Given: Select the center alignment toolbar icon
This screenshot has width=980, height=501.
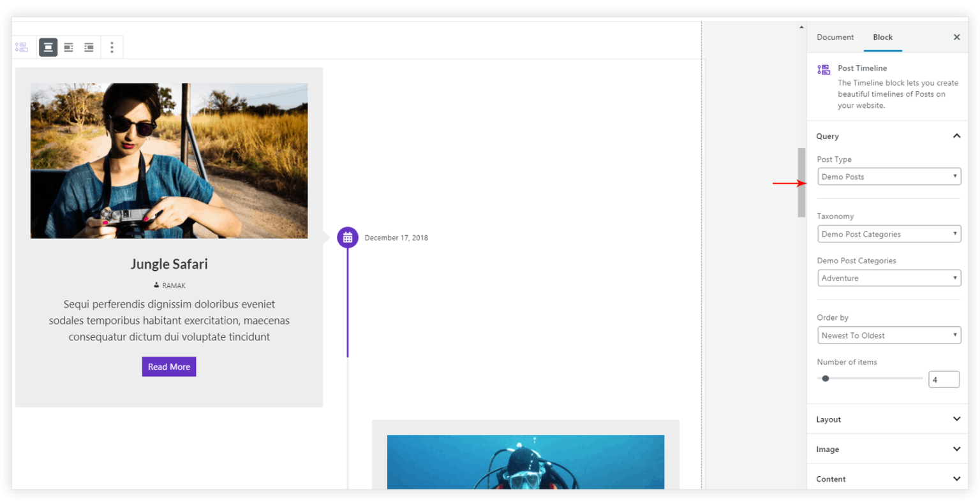Looking at the screenshot, I should [x=48, y=47].
